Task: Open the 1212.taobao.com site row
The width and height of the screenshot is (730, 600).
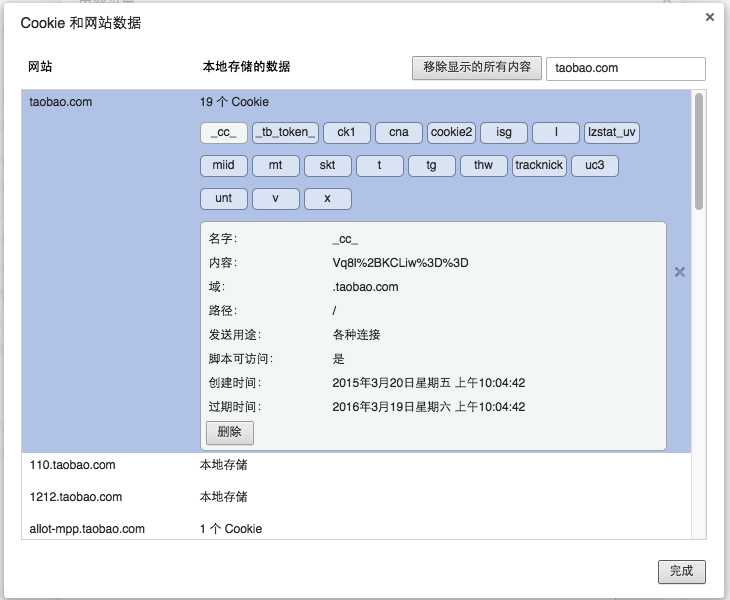Action: [356, 497]
